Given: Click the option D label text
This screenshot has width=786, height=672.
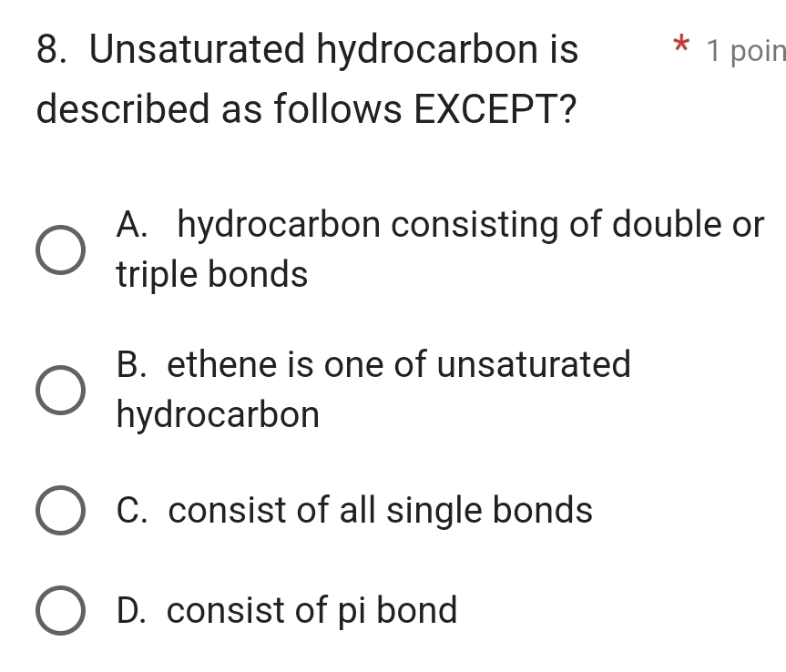Looking at the screenshot, I should pos(312,611).
